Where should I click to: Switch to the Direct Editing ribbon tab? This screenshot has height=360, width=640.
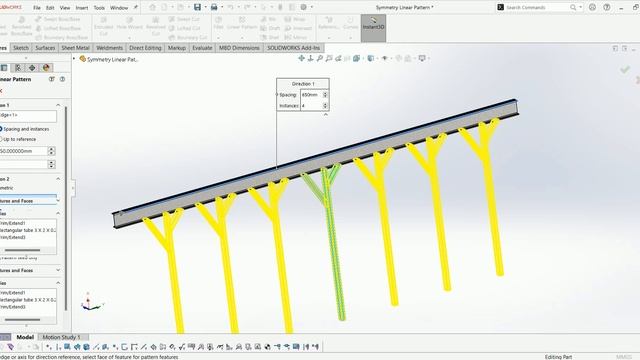(145, 48)
